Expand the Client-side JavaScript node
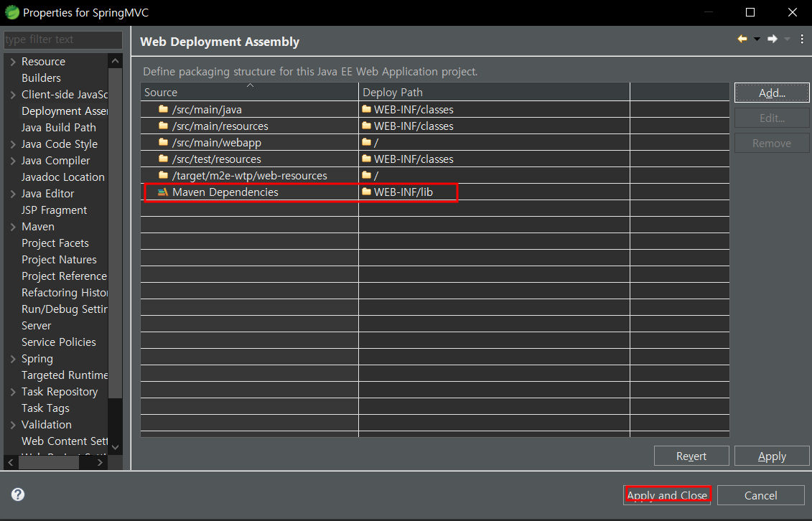The height and width of the screenshot is (521, 812). pos(13,95)
